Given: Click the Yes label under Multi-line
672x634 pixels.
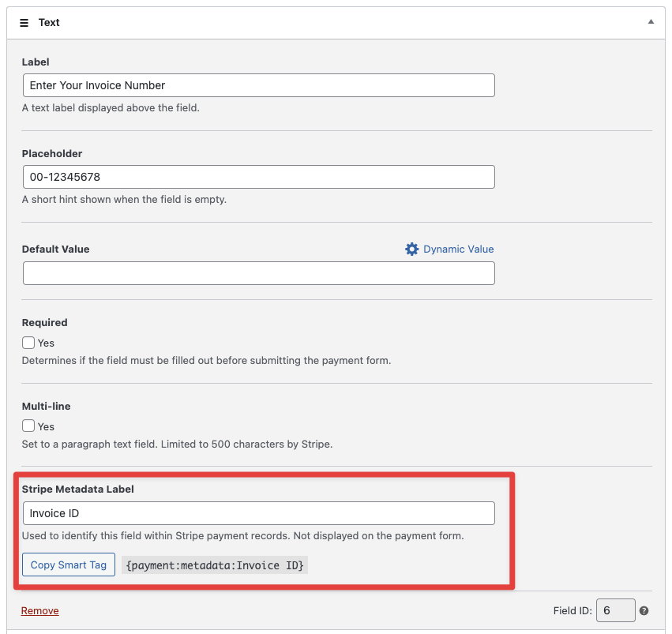Looking at the screenshot, I should pyautogui.click(x=46, y=427).
